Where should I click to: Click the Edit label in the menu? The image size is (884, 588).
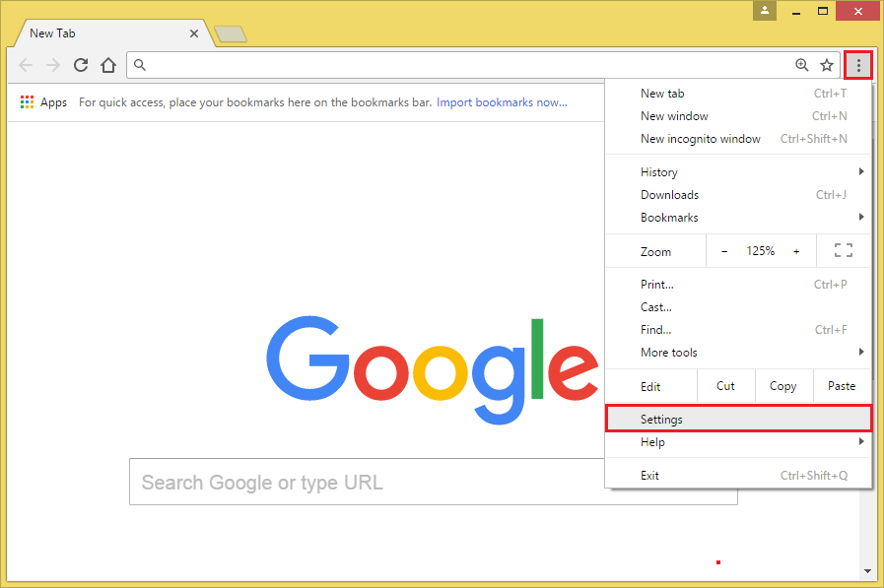point(650,386)
